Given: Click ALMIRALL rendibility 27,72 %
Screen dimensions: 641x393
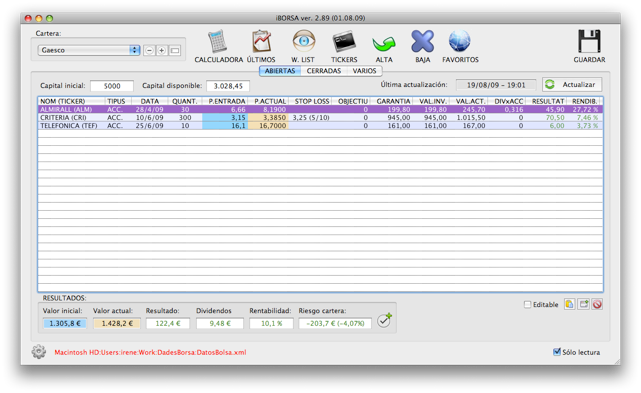Looking at the screenshot, I should click(x=585, y=110).
